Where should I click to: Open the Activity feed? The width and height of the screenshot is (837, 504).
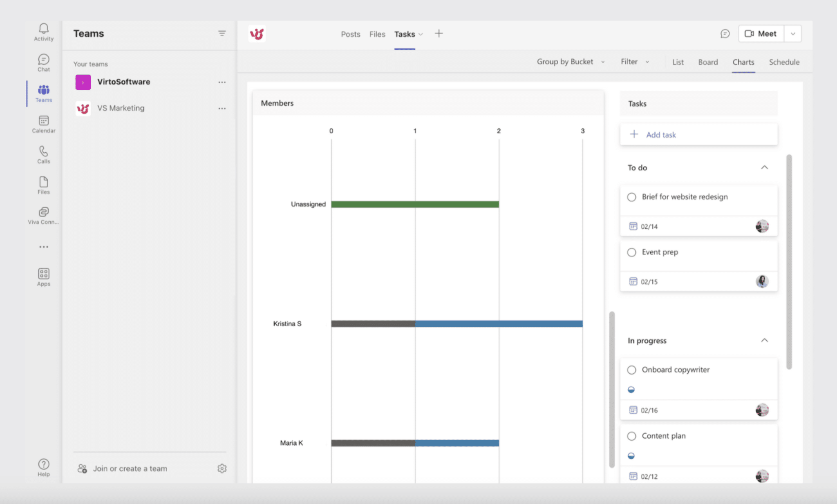tap(43, 31)
